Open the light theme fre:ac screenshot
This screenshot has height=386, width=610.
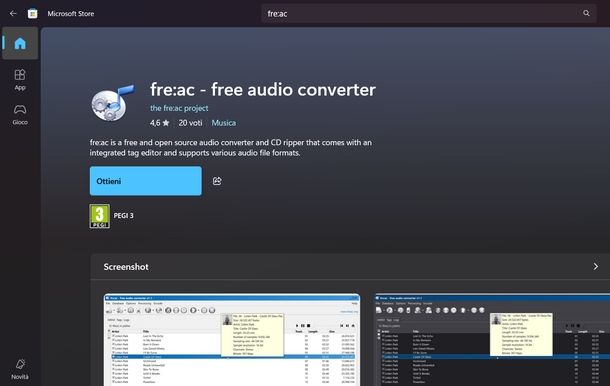(x=232, y=340)
